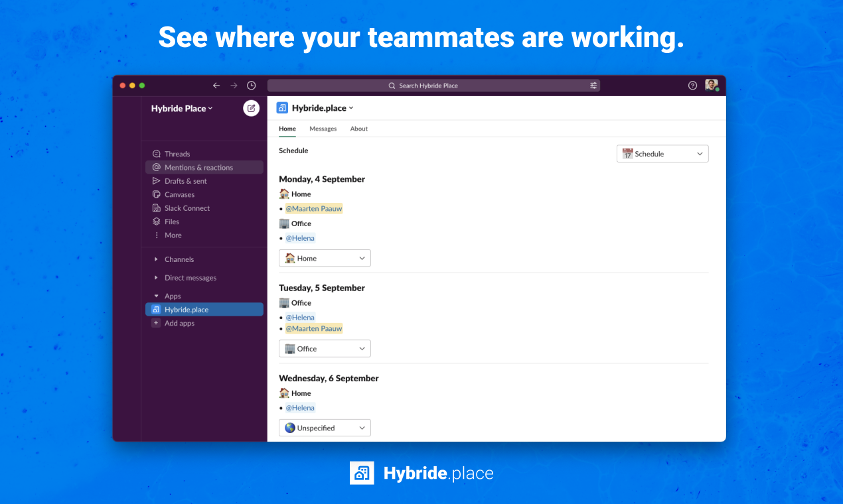Click the Search Hybride Place field

[x=433, y=86]
